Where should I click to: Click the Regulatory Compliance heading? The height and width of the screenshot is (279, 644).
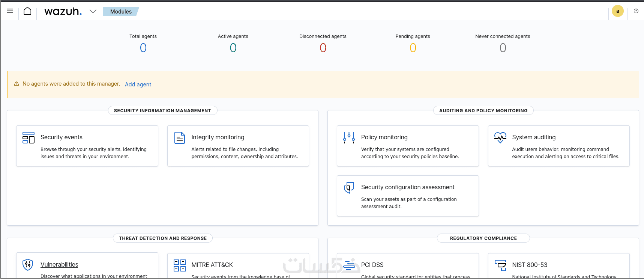[x=483, y=238]
